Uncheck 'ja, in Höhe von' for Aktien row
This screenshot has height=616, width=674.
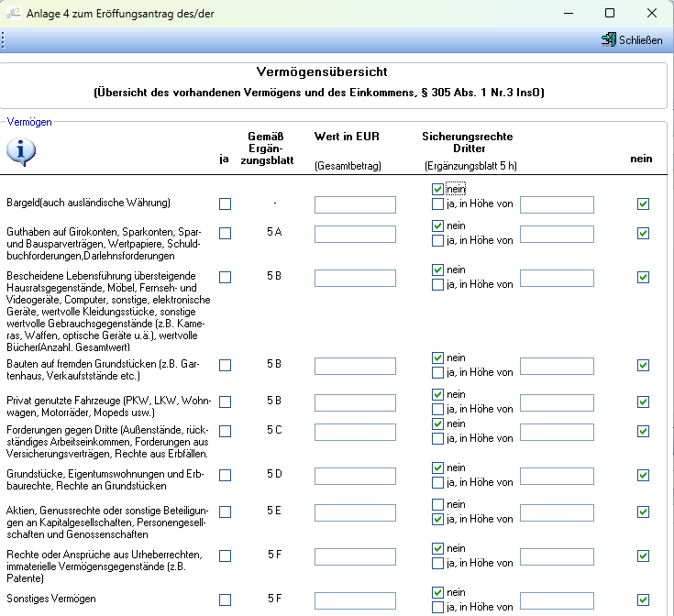(437, 519)
